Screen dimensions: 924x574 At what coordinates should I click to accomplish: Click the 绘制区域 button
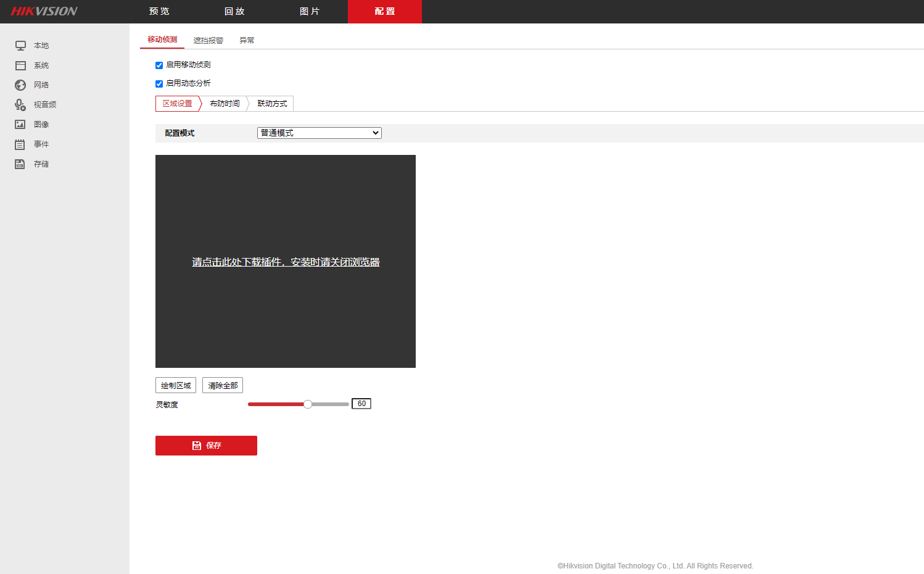[176, 385]
